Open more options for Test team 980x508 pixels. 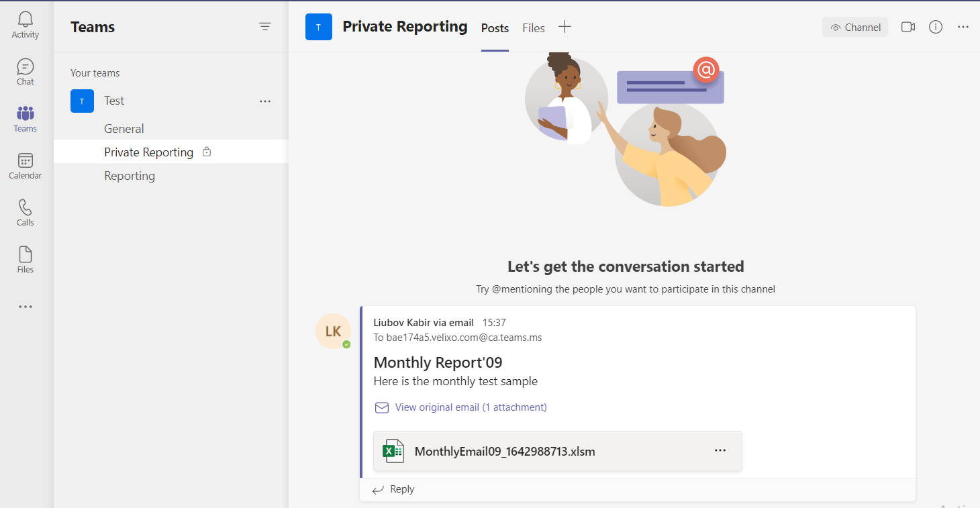265,101
